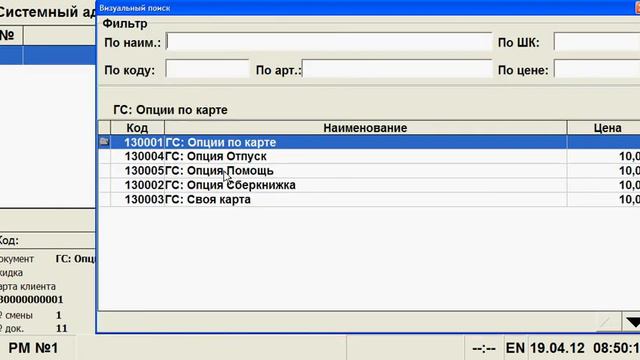Screen dimensions: 640x360
Task: Click the 'Цена' column header
Action: 604,128
